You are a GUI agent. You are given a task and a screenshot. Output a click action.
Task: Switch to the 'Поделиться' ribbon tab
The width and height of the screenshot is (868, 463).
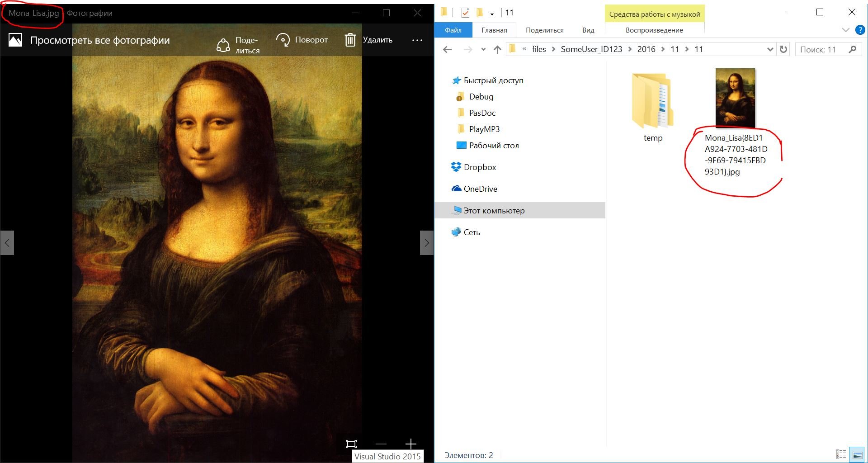[544, 30]
